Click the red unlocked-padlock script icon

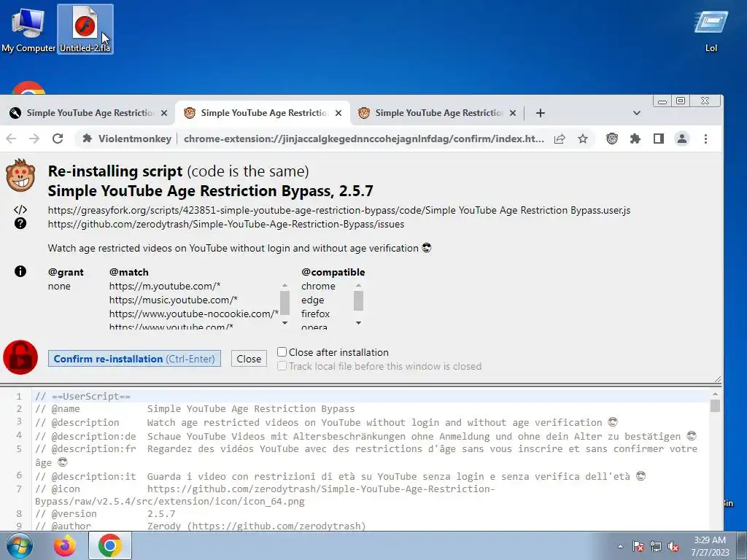(x=20, y=357)
